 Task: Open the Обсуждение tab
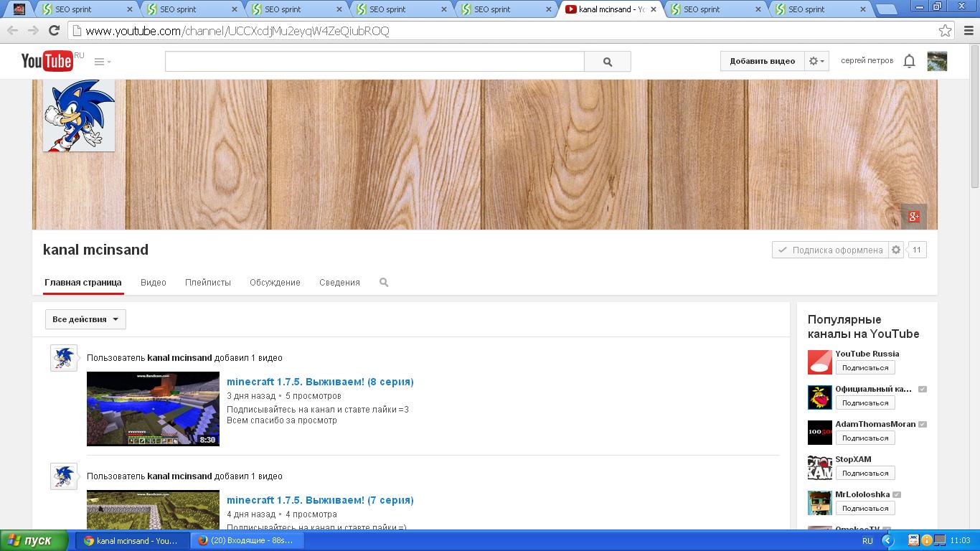[275, 283]
